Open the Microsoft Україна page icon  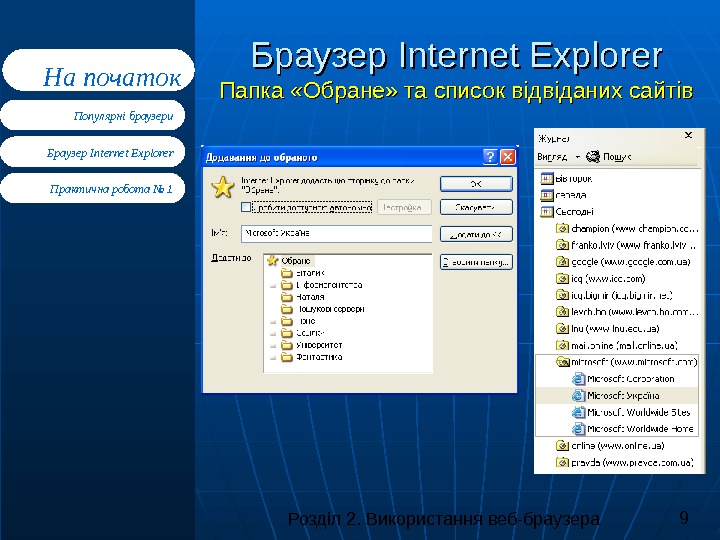point(578,395)
